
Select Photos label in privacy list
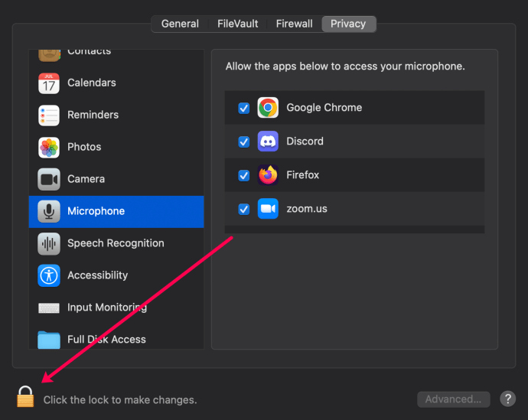(x=84, y=147)
